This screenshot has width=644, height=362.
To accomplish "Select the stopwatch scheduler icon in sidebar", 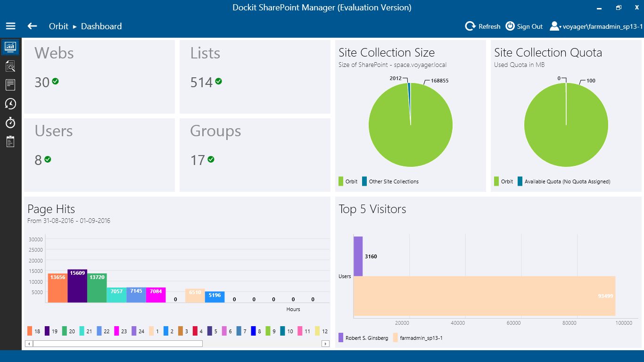I will [10, 123].
